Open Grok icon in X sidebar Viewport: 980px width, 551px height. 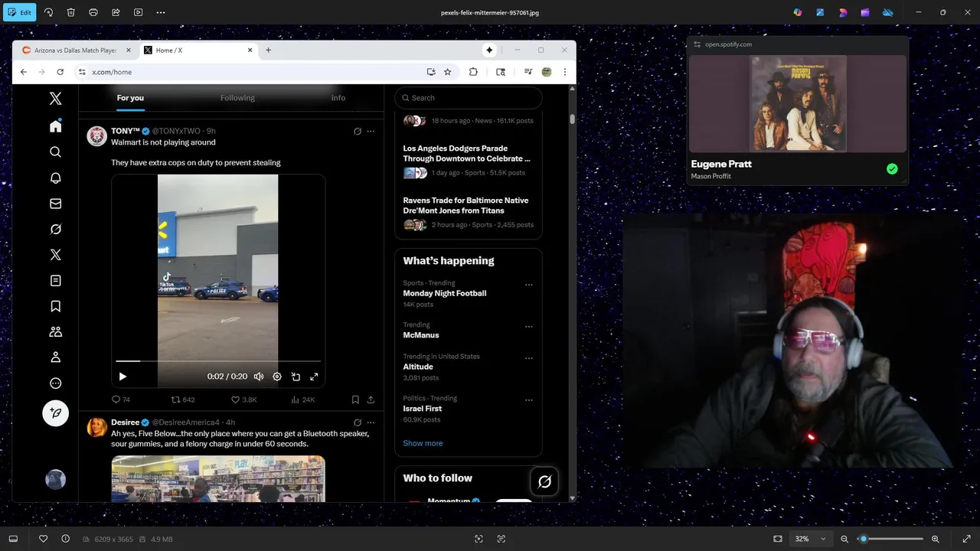tap(55, 229)
